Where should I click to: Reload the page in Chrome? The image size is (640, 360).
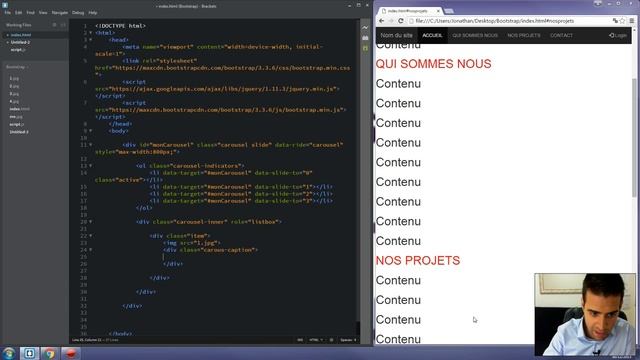click(x=401, y=21)
